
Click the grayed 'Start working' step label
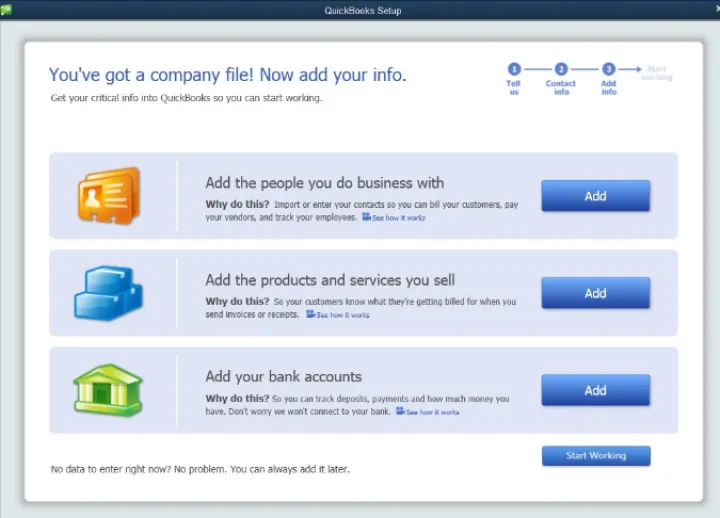[656, 73]
